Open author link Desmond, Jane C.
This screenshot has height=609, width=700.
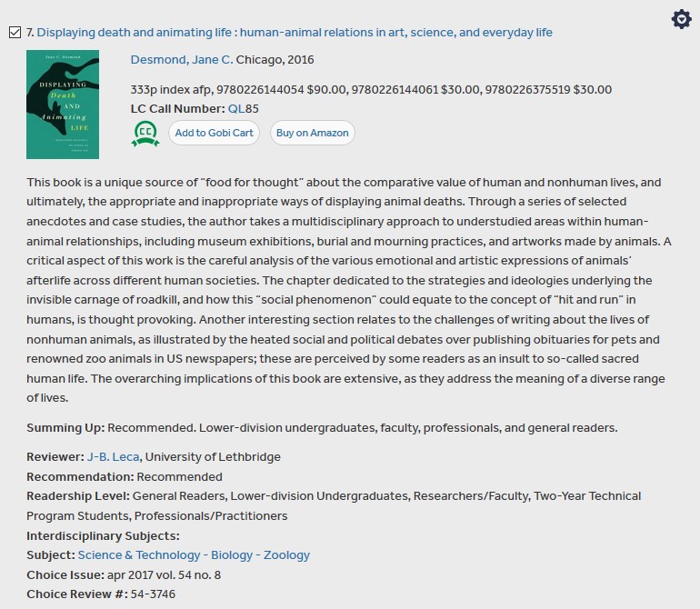[x=182, y=60]
